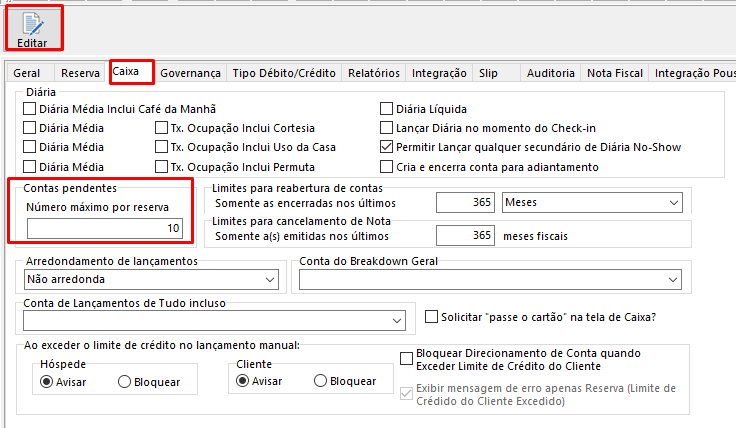736x428 pixels.
Task: Switch to Nota Fiscal tab
Action: (615, 73)
